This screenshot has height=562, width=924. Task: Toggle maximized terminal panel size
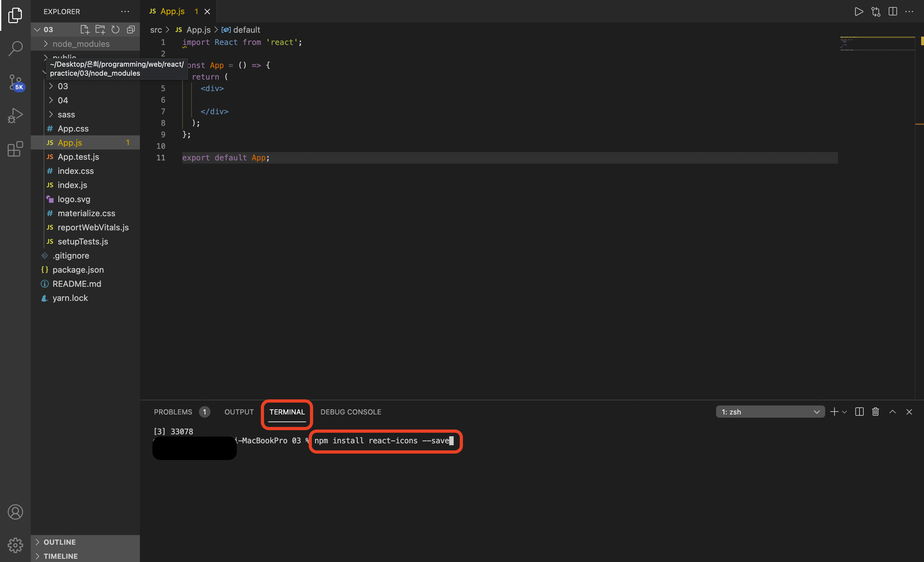pos(893,412)
